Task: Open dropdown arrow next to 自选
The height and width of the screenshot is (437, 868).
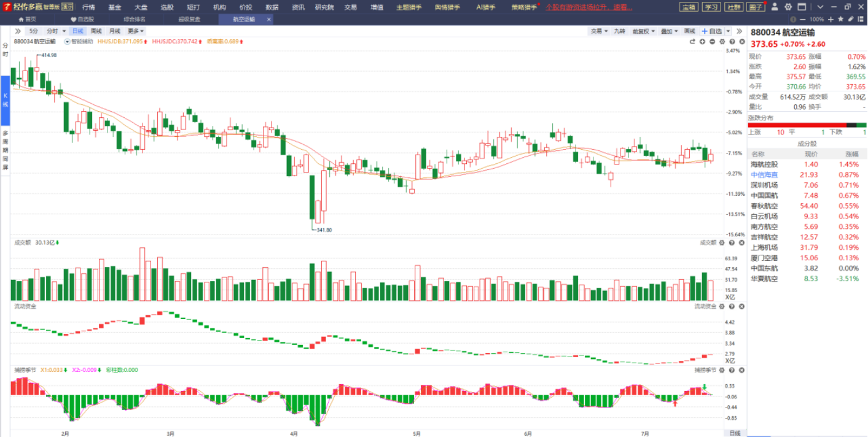Action: click(729, 31)
